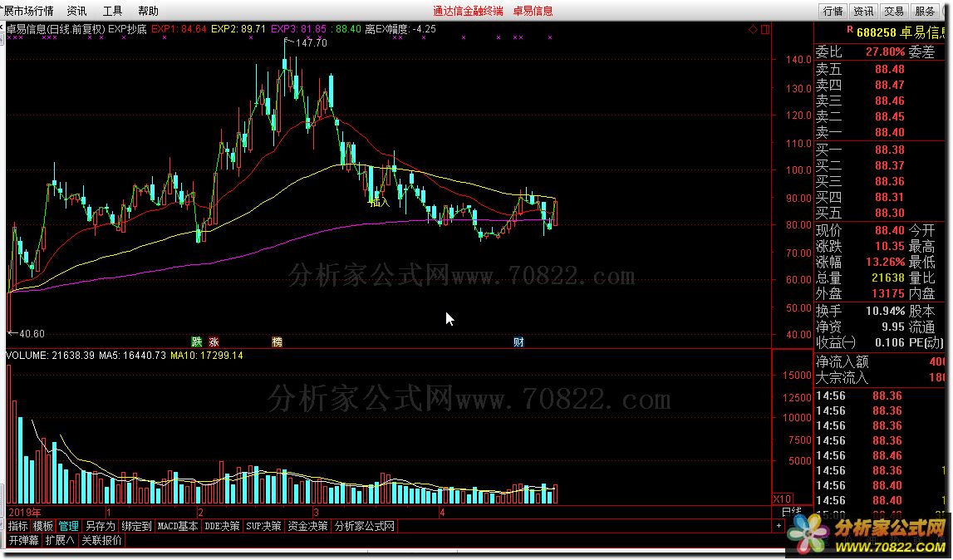The height and width of the screenshot is (560, 953).
Task: Click the MA10: 17299.14 label
Action: [x=207, y=355]
